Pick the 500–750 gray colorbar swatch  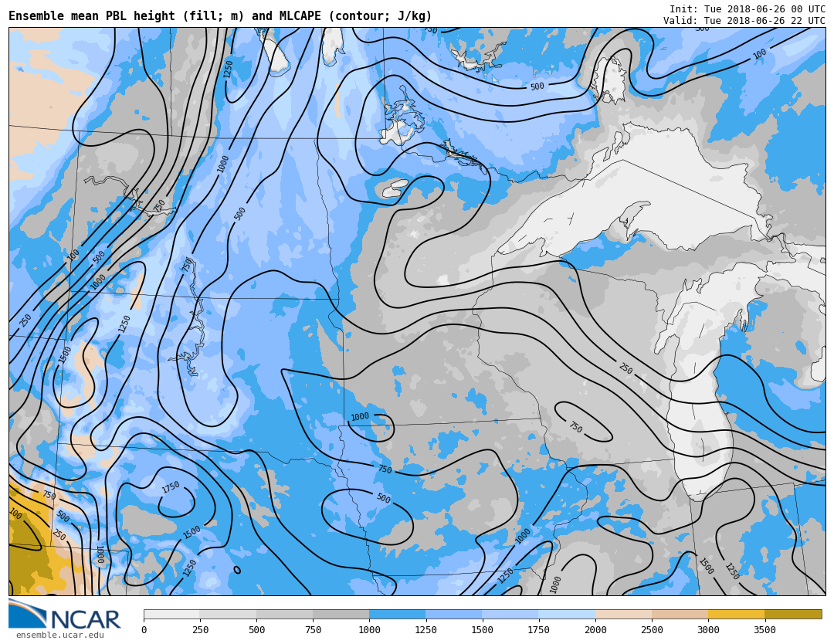tap(284, 615)
